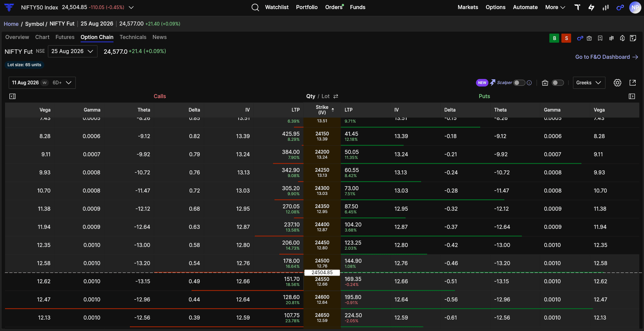Click the 24200 put LTP 50.05
Screen dimensions: 644x331
click(x=352, y=152)
